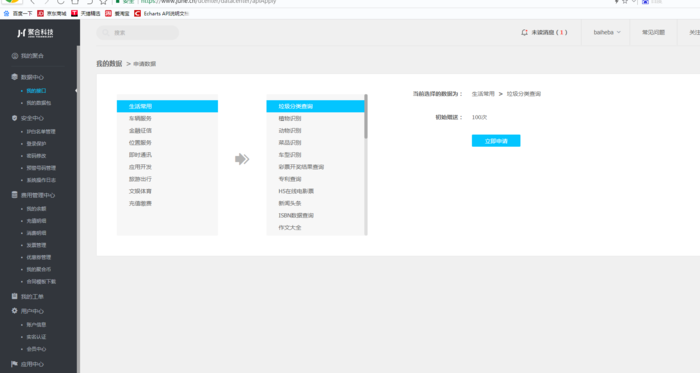This screenshot has width=700, height=373.
Task: Open IP白名单管理 in sidebar
Action: (41, 132)
